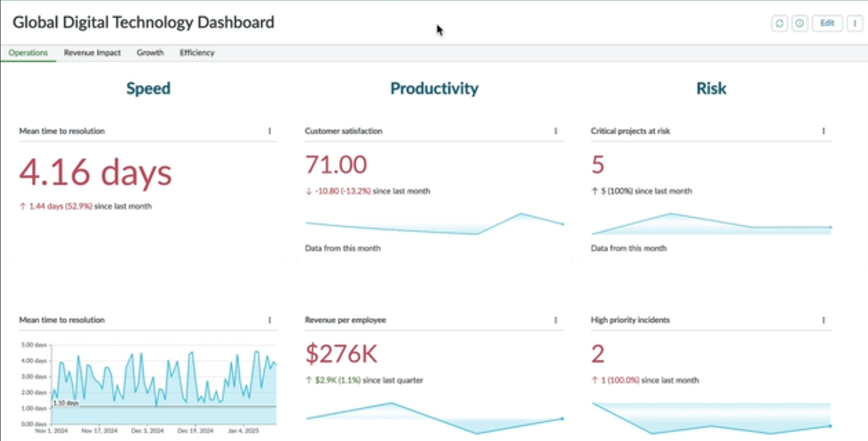Viewport: 868px width, 441px height.
Task: Click the Customer satisfaction sparkline chart
Action: 434,225
